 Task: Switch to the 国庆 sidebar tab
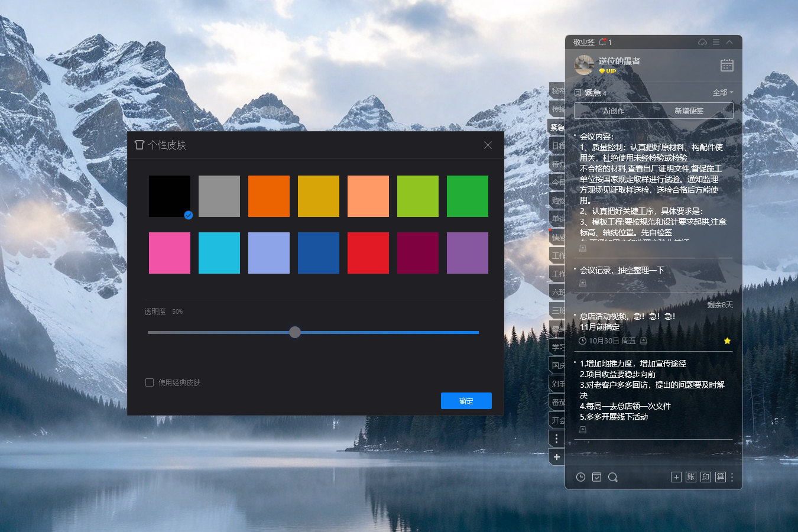[x=557, y=365]
